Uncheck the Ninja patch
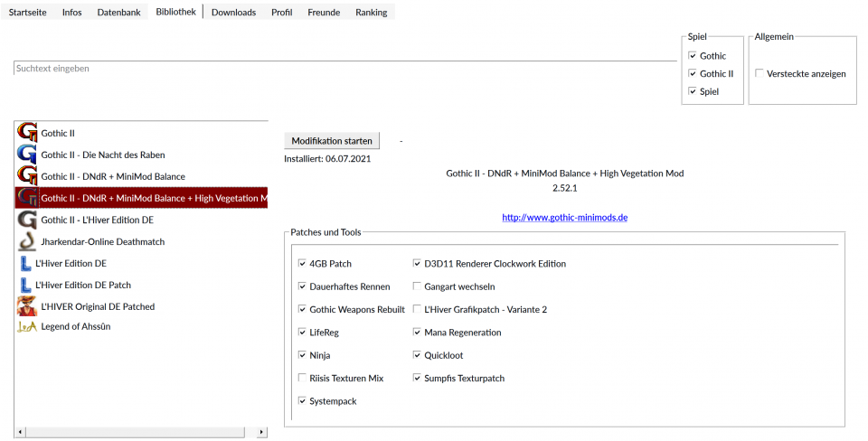 tap(302, 354)
